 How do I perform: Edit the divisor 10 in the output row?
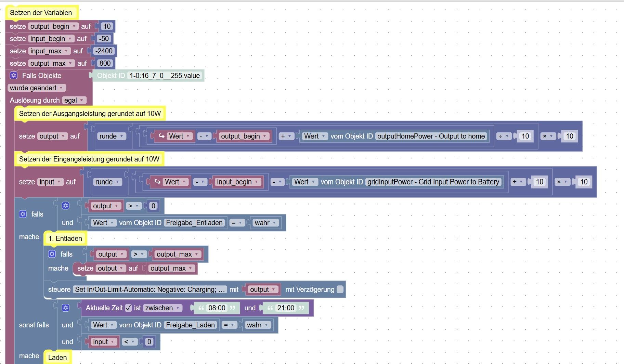click(525, 136)
